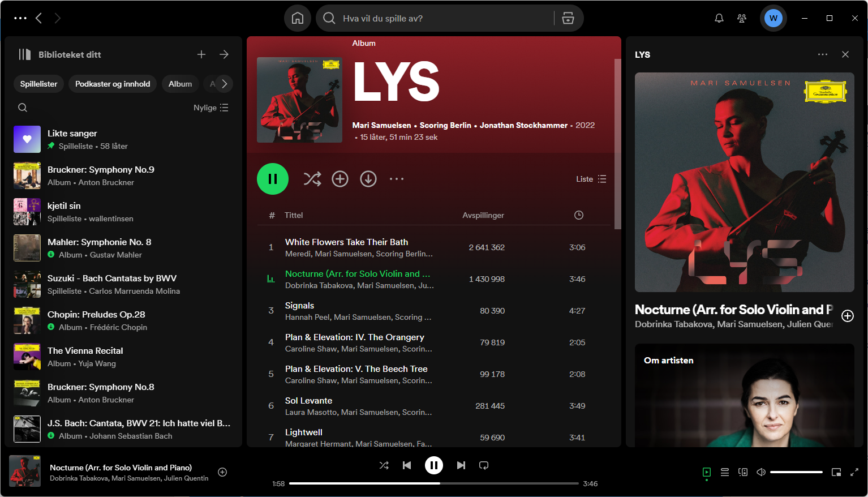Open the three-dot app menu
The image size is (868, 497).
click(20, 18)
